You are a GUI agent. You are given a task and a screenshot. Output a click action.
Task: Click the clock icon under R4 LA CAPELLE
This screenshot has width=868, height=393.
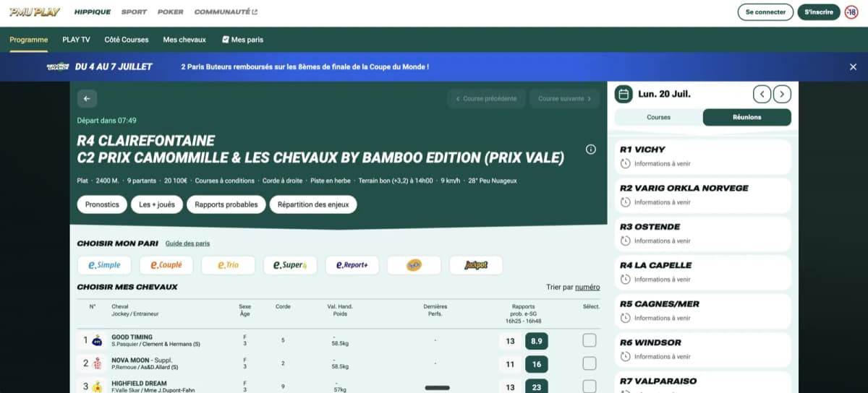click(626, 279)
